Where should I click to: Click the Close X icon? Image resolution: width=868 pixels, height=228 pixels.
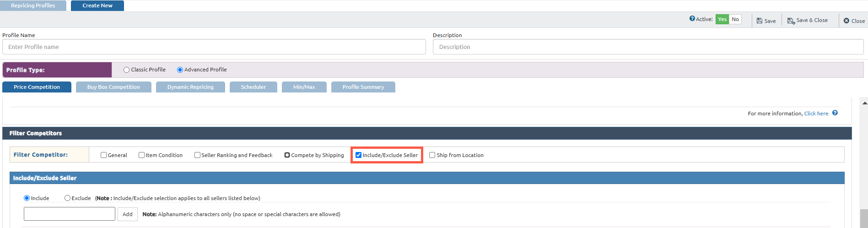coord(846,21)
